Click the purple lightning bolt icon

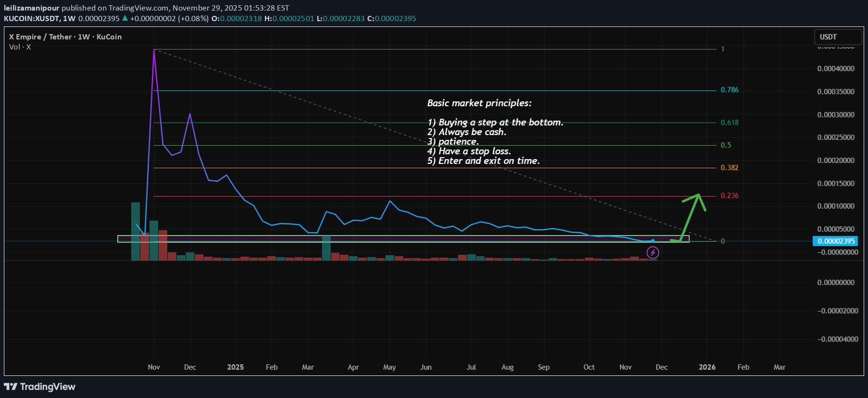pos(652,252)
